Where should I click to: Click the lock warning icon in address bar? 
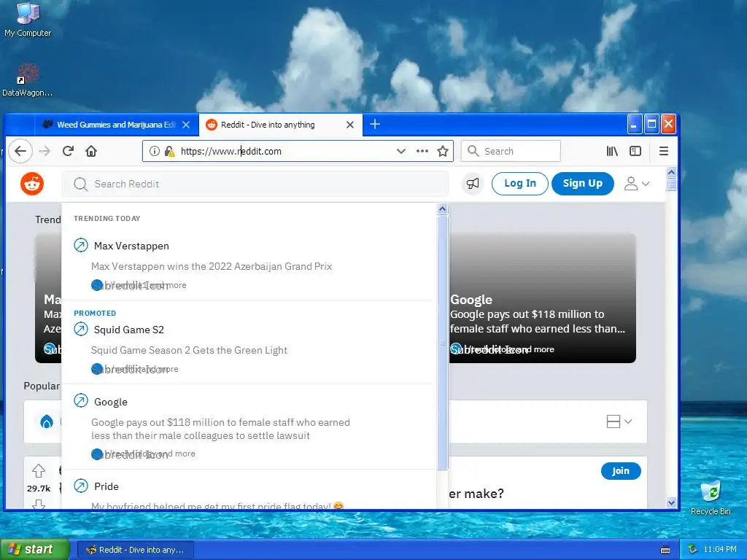point(169,151)
